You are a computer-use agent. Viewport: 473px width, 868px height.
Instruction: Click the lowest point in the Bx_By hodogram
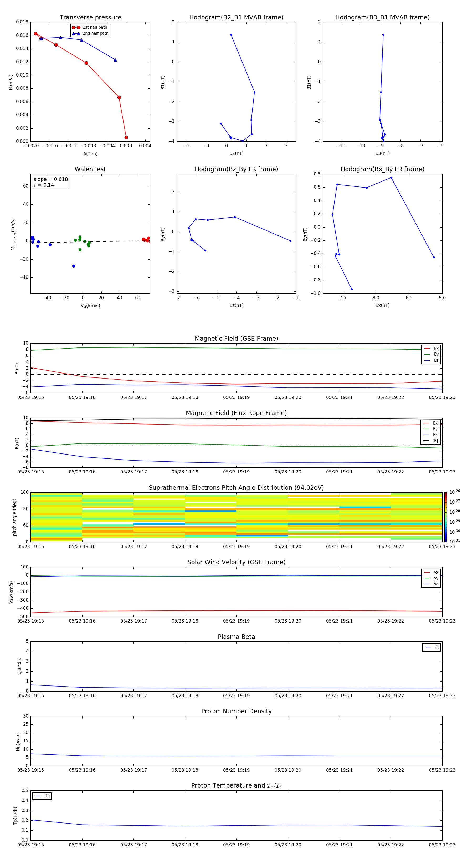352,289
